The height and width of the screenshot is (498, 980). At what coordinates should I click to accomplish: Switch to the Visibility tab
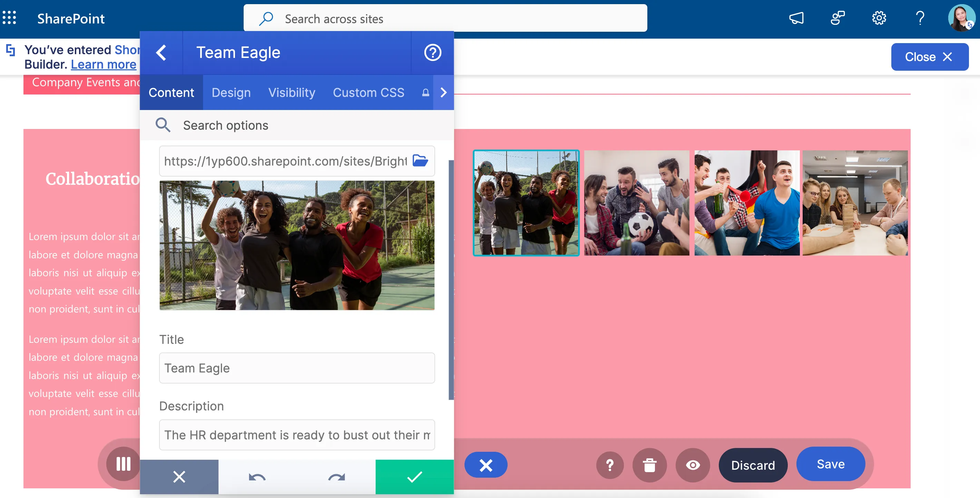(x=292, y=92)
